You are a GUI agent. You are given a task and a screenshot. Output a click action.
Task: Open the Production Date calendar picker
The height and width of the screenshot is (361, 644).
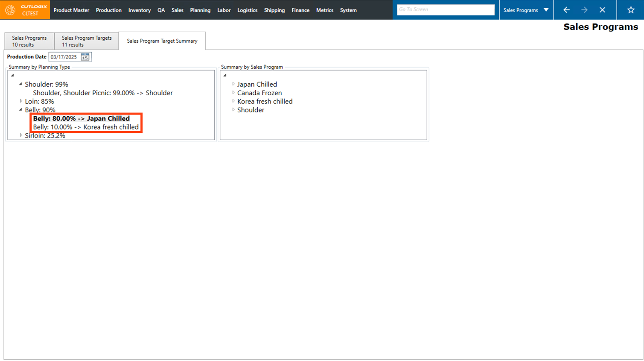coord(85,57)
